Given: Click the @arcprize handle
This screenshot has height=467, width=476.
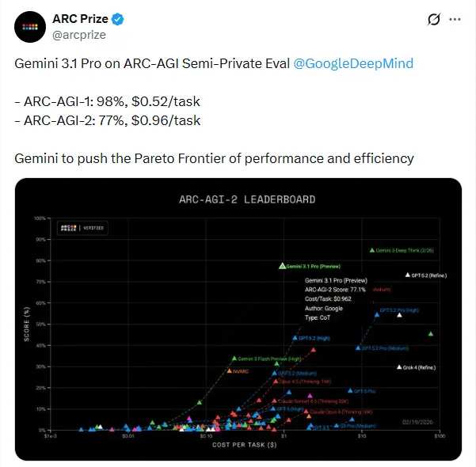Looking at the screenshot, I should (79, 34).
